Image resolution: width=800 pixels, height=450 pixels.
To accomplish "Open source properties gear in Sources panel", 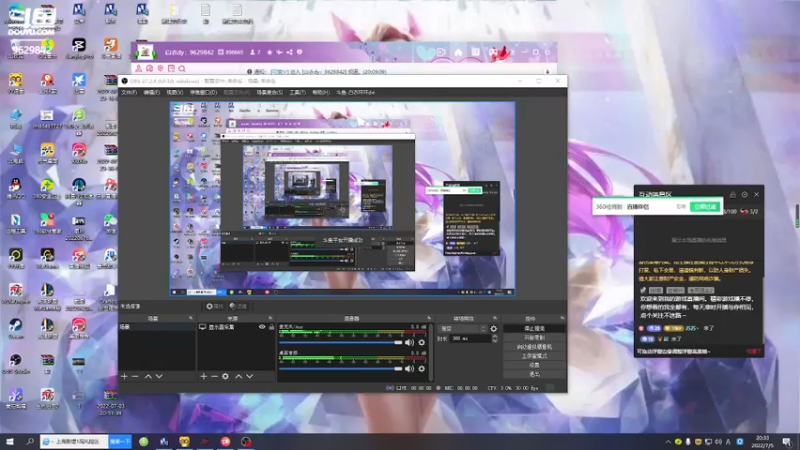I will [x=226, y=376].
